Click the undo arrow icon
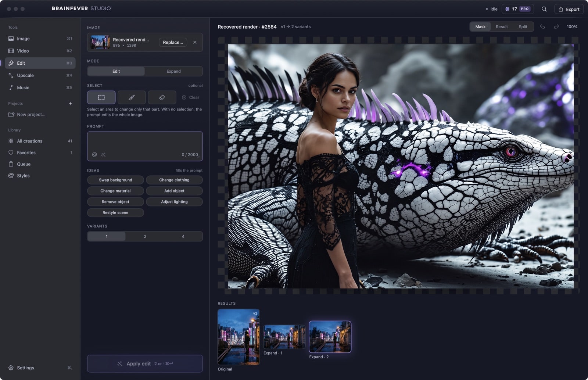The height and width of the screenshot is (380, 588). coord(542,27)
